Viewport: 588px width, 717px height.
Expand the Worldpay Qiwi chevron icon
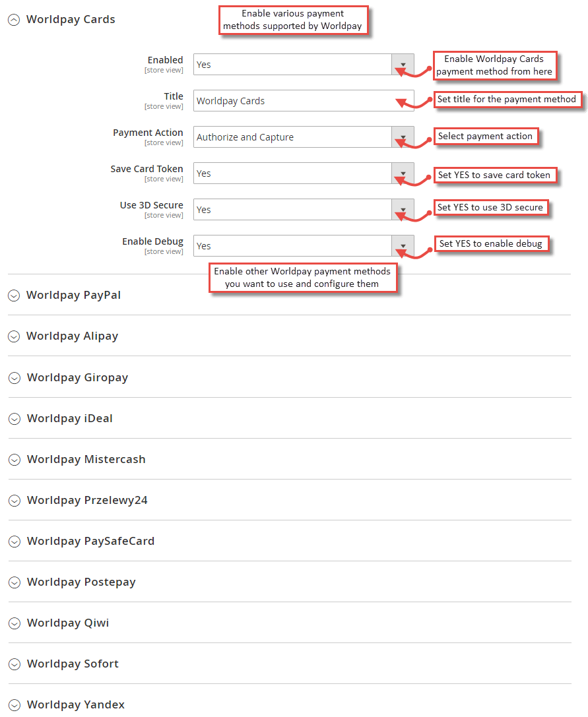(x=15, y=624)
